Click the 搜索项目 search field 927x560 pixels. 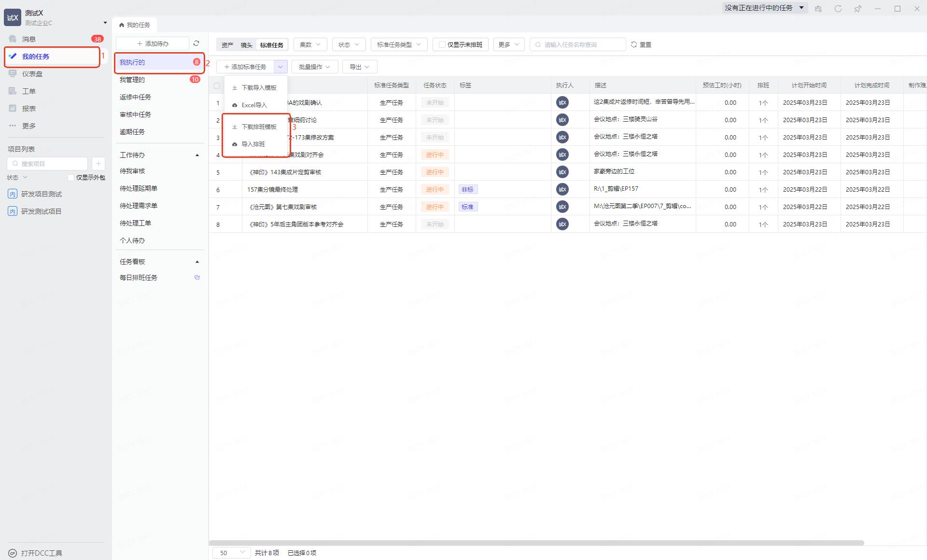point(47,164)
